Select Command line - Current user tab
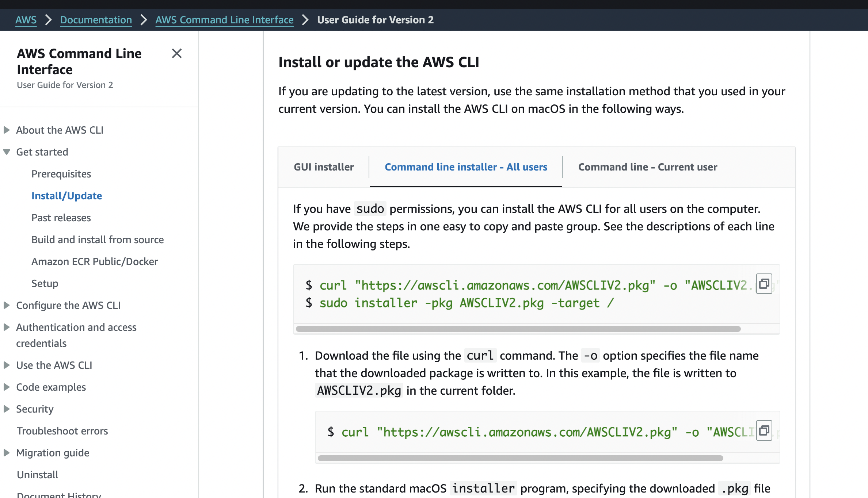Viewport: 868px width, 498px height. pos(647,167)
